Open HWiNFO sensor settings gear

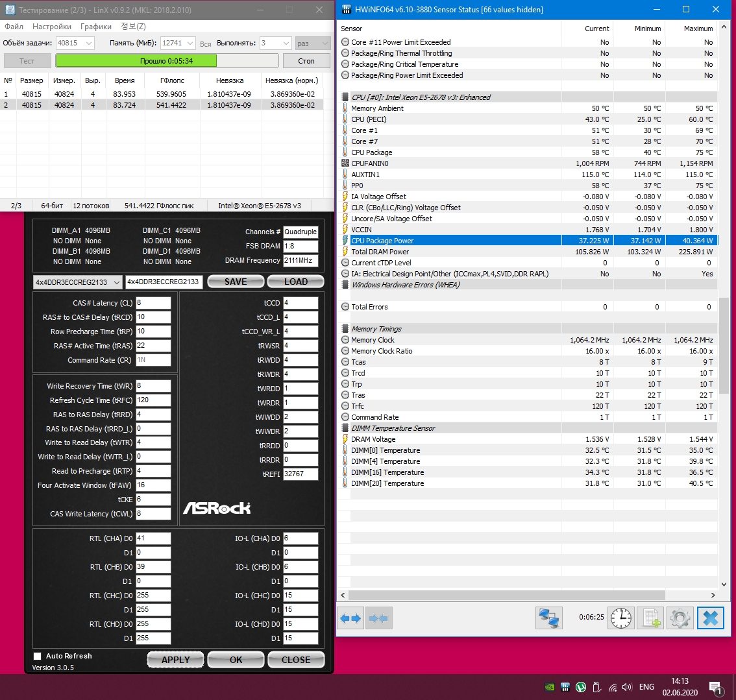pyautogui.click(x=680, y=618)
